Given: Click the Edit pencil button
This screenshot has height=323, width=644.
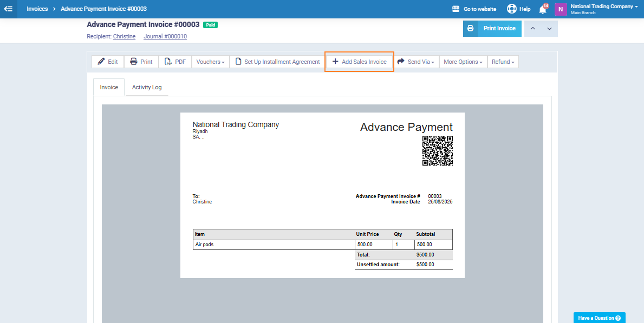Looking at the screenshot, I should (108, 62).
